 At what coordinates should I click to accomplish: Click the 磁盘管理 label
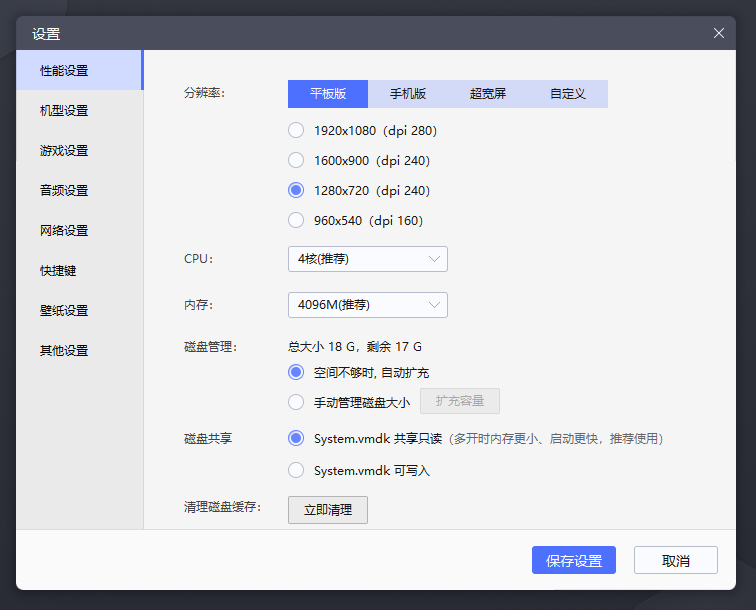[210, 347]
